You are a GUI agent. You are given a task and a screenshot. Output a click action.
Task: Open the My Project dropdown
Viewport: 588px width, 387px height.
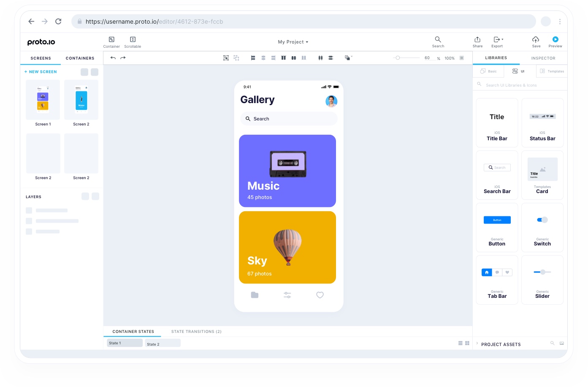coord(293,42)
